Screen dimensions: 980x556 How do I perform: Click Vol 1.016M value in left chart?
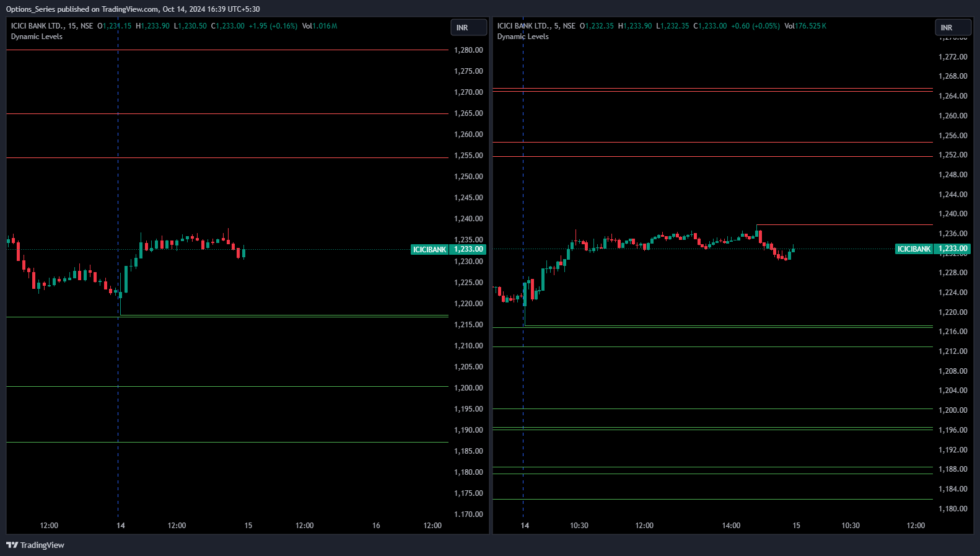tap(320, 26)
